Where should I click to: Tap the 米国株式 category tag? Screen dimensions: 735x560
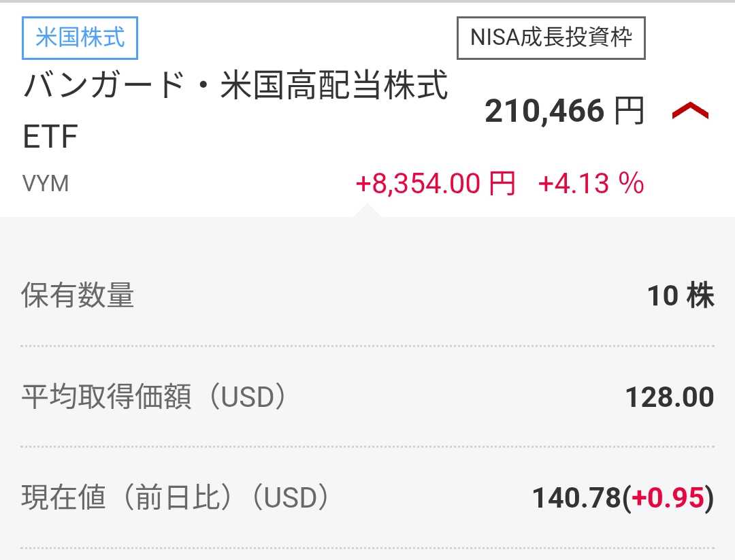[80, 37]
